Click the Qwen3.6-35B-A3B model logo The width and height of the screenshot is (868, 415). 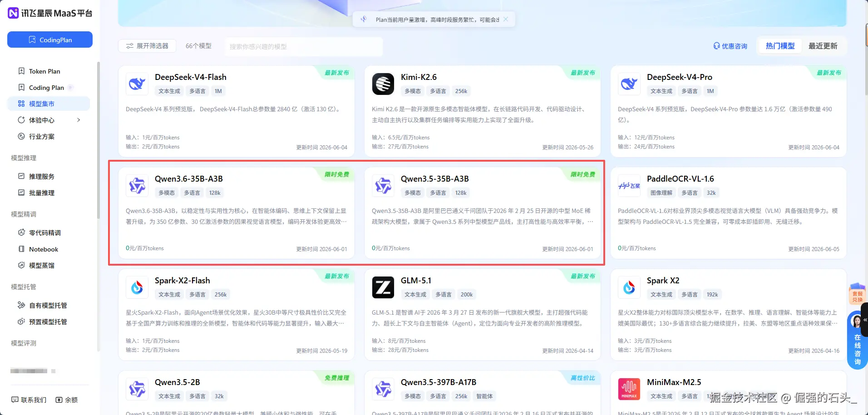pyautogui.click(x=137, y=186)
